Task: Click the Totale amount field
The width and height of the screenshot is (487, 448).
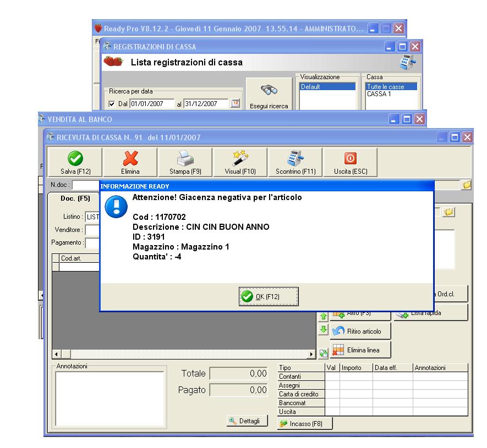Action: pyautogui.click(x=239, y=373)
